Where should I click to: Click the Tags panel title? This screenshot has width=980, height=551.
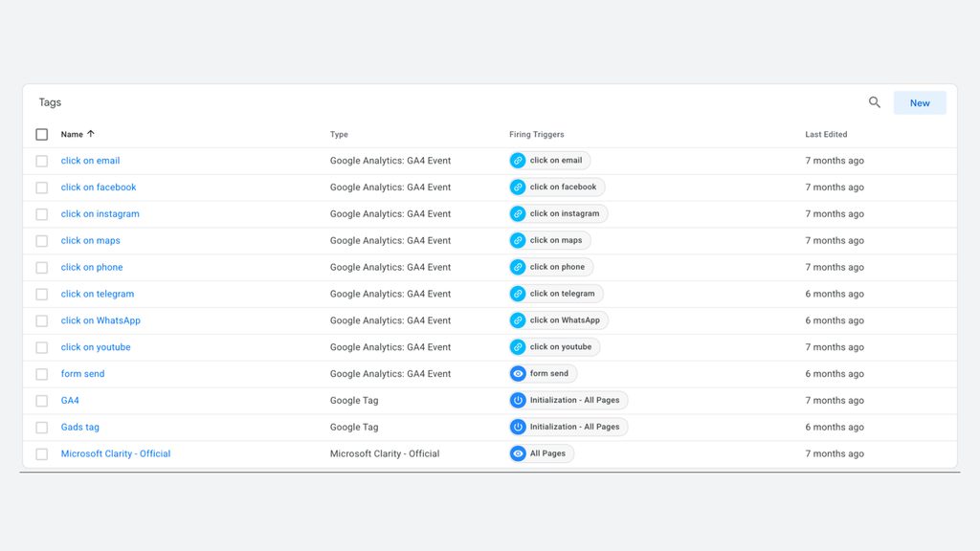pos(50,102)
